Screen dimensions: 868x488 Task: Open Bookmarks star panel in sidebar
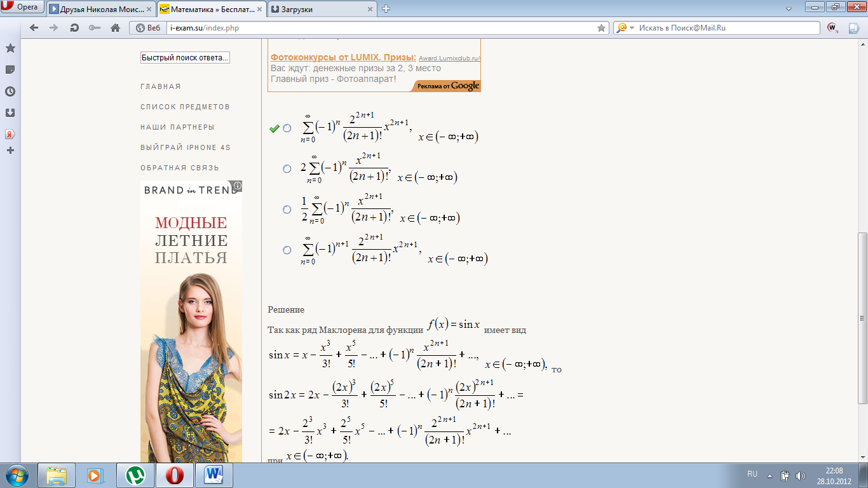(x=10, y=48)
